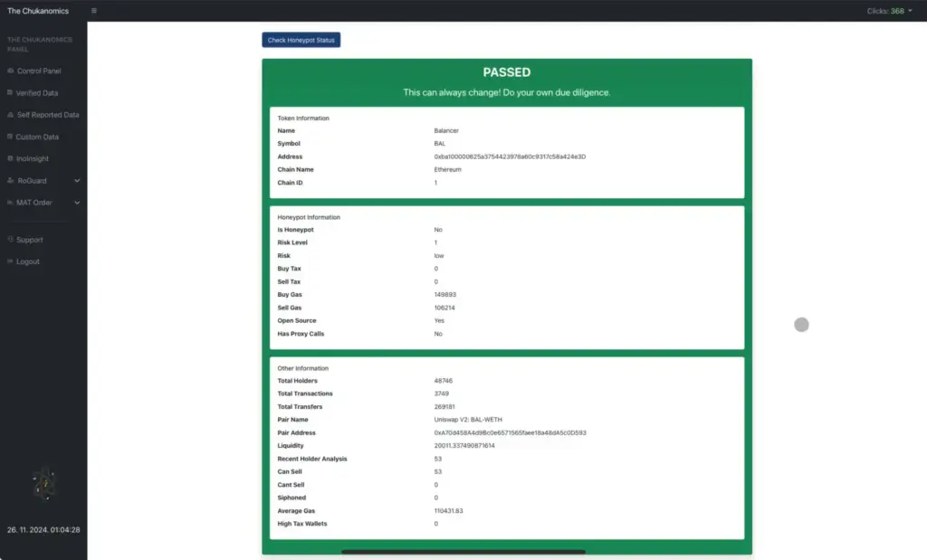Click the RoGuard icon

coord(10,180)
